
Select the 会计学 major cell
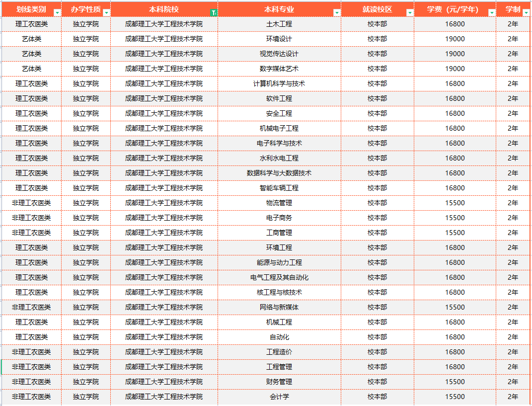279,397
